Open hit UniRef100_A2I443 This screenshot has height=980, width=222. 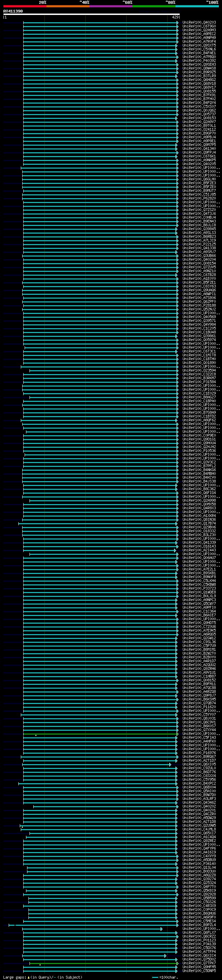tap(199, 550)
